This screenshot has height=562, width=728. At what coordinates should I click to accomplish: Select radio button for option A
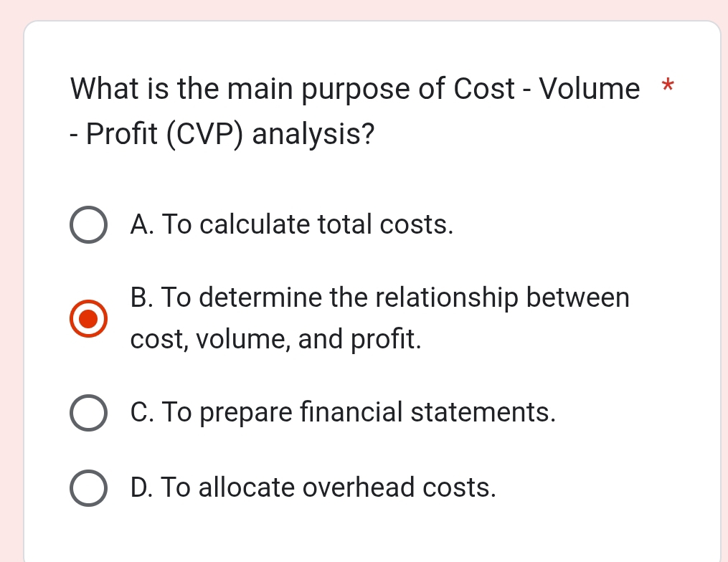click(89, 225)
